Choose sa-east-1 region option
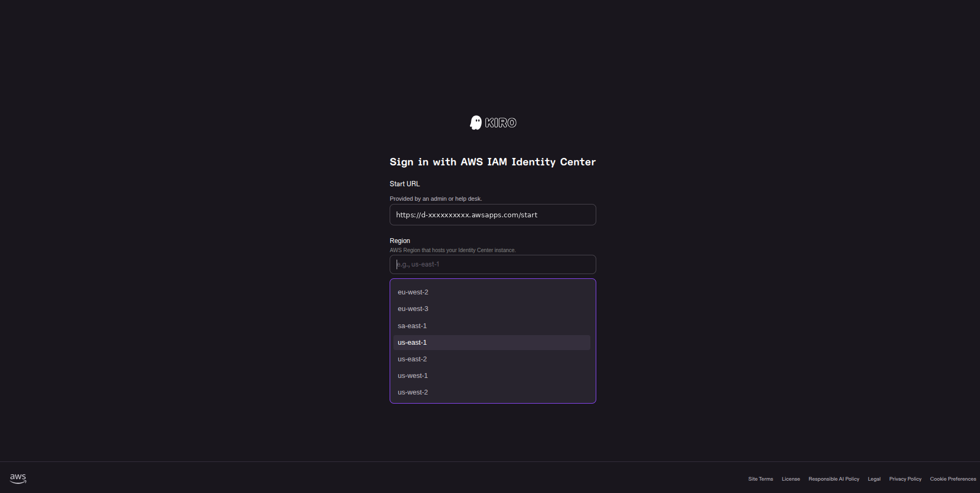The height and width of the screenshot is (493, 980). tap(491, 326)
